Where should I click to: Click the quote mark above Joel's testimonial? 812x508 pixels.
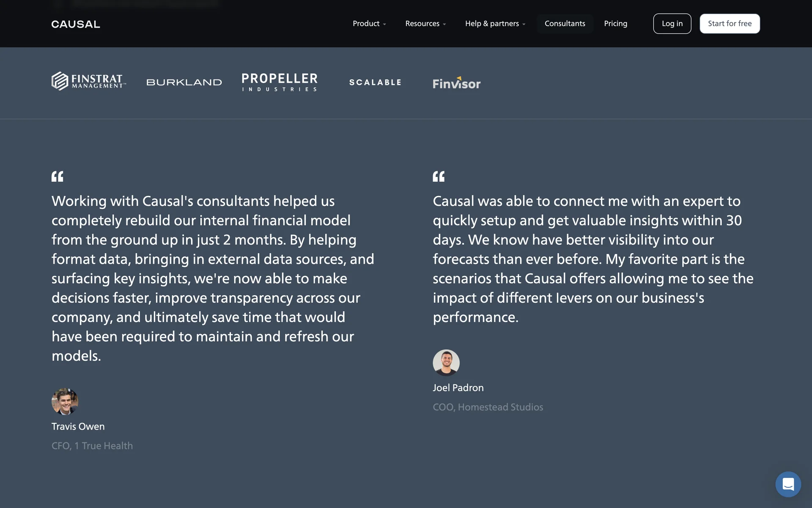pyautogui.click(x=439, y=177)
